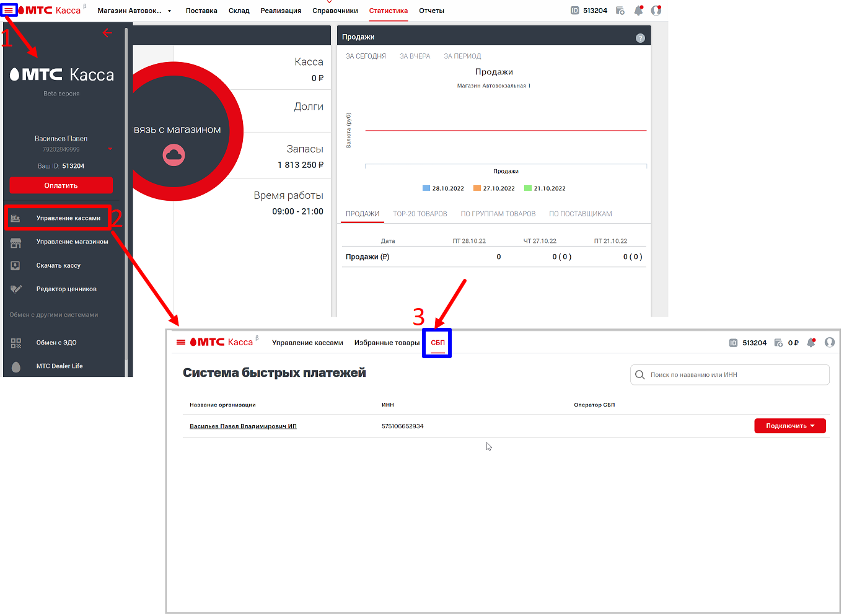Open notifications bell in top header
The image size is (844, 616).
[638, 11]
